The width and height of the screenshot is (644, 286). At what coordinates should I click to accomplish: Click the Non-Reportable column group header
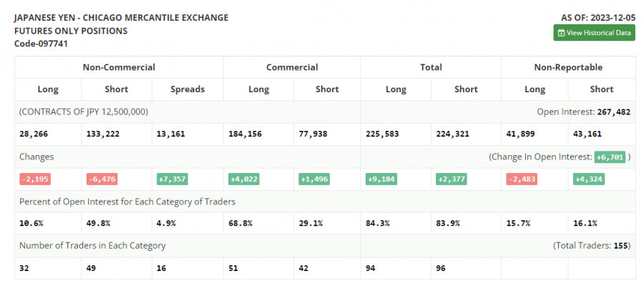(568, 67)
